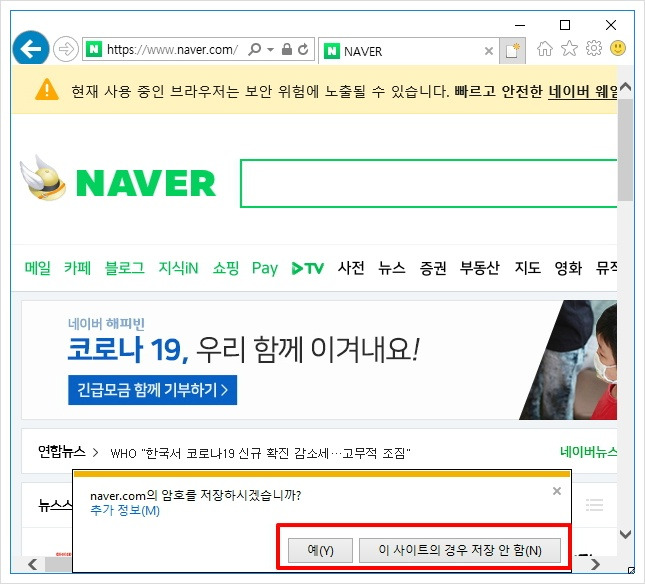Refresh the page with reload icon

[x=303, y=49]
